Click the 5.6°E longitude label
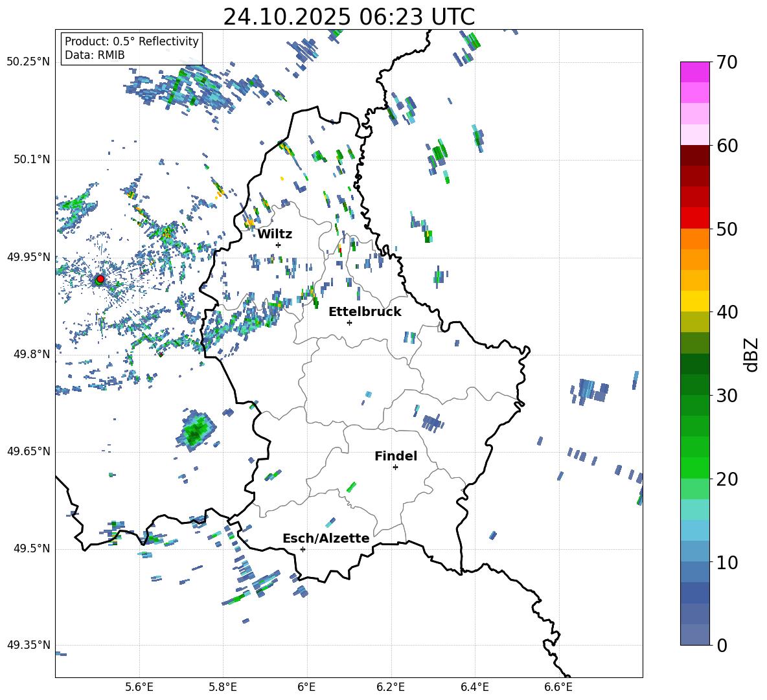 click(x=139, y=687)
